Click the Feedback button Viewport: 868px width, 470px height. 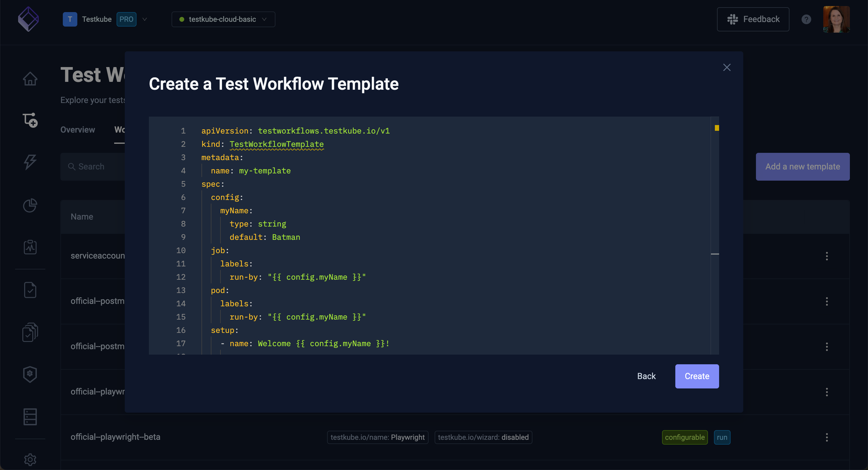coord(754,19)
